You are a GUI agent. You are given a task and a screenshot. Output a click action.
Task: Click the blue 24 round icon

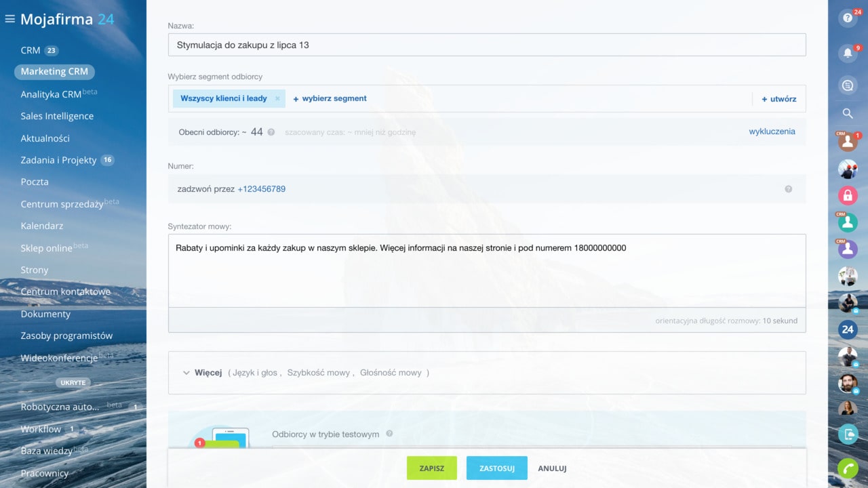[848, 329]
